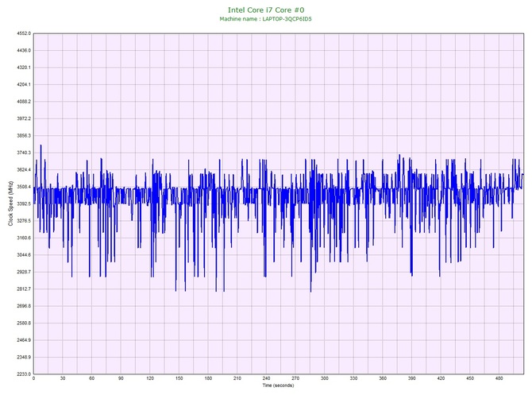The height and width of the screenshot is (399, 532).
Task: Click the 2233.0 y-axis minimum value
Action: point(24,374)
